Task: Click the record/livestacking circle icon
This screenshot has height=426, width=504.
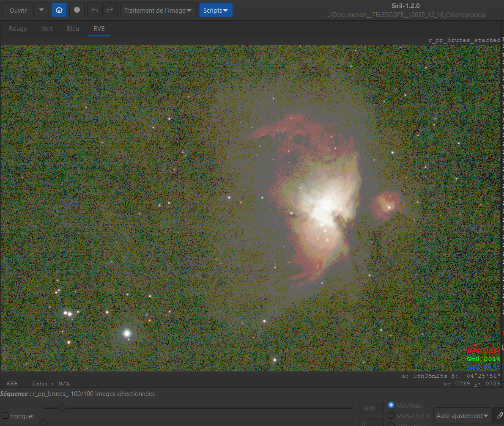Action: click(x=77, y=10)
